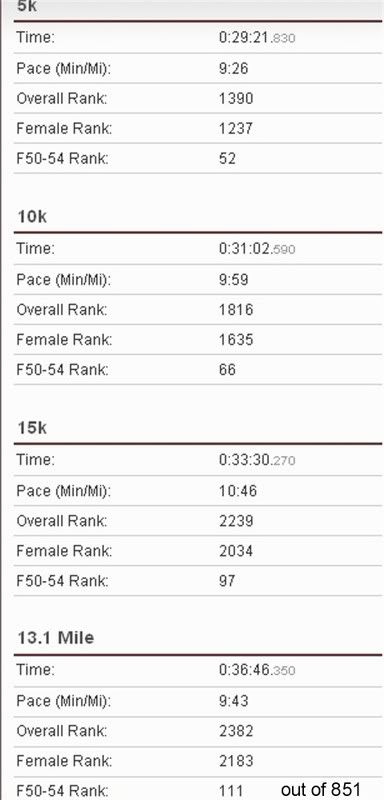Select the 15k F50-54 Rank value 97

[x=227, y=581]
